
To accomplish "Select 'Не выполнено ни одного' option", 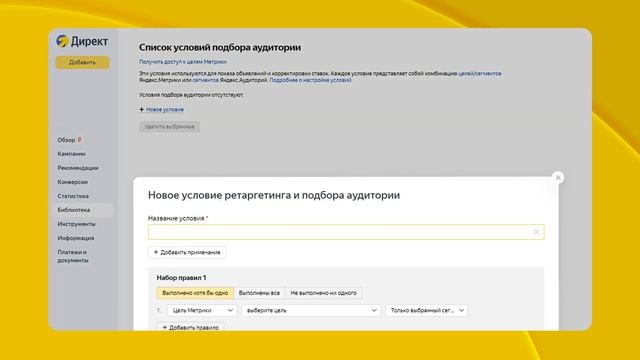I will point(323,293).
